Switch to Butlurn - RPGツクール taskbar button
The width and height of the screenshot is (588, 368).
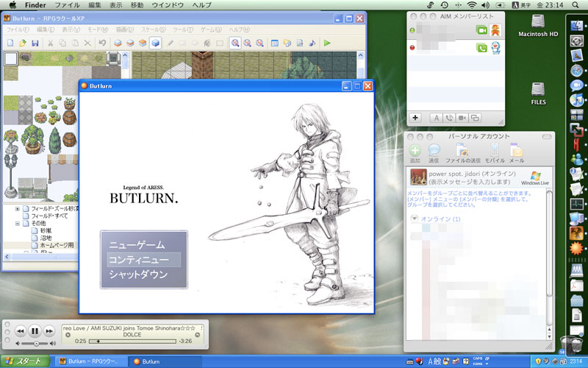[90, 361]
